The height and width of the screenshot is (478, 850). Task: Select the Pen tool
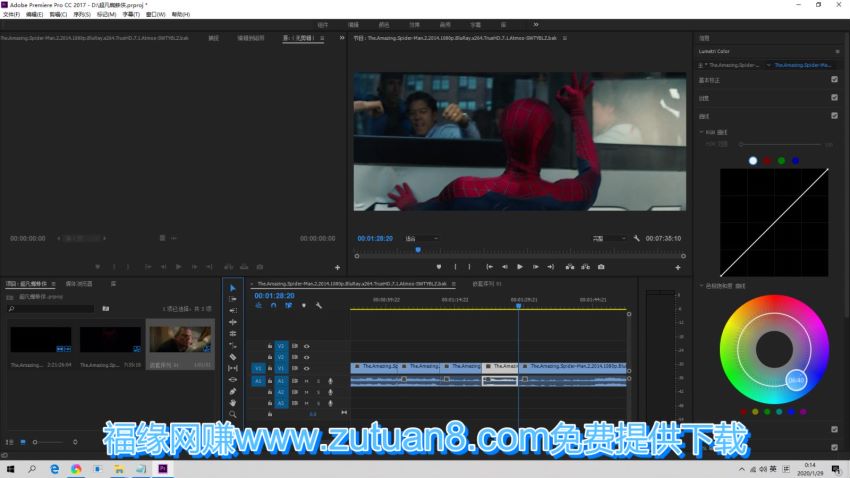[x=233, y=391]
